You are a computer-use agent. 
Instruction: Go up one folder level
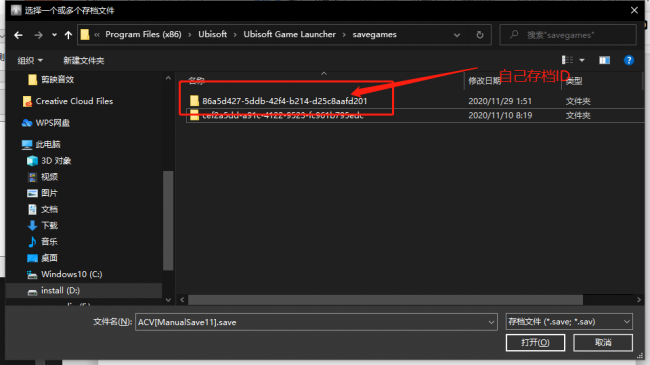click(x=68, y=35)
